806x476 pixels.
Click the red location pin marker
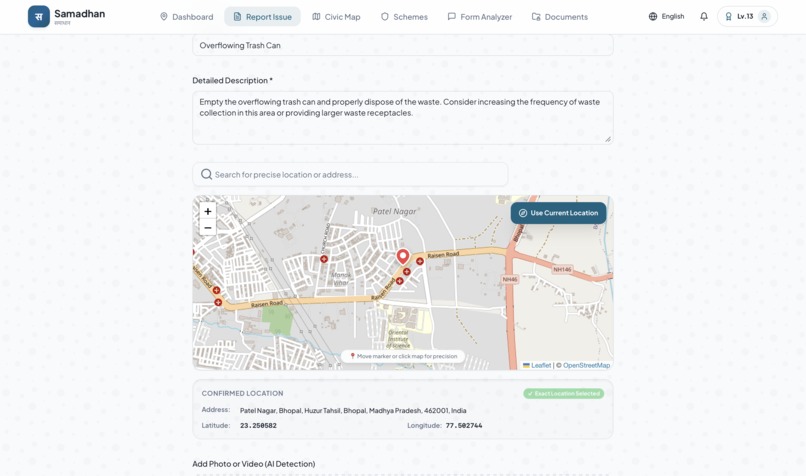click(403, 257)
